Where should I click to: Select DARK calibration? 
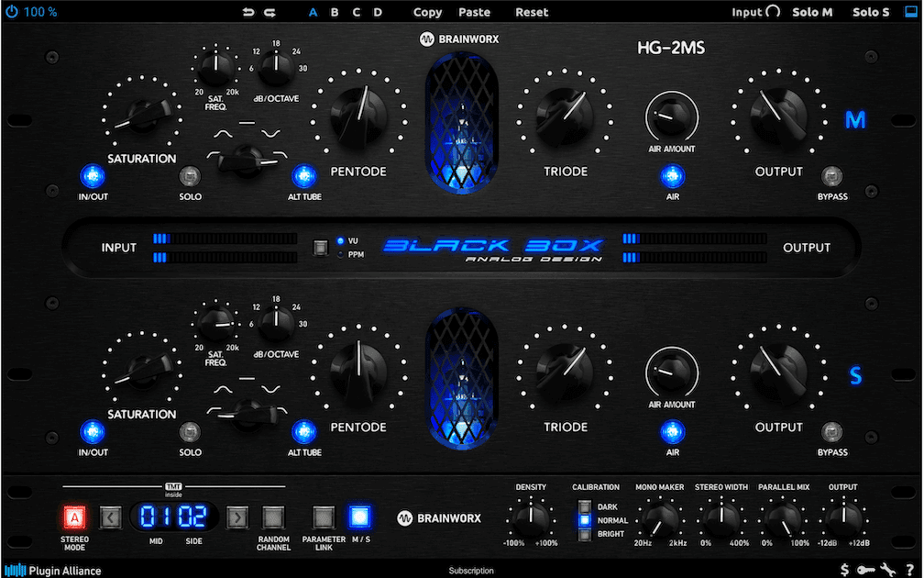pyautogui.click(x=585, y=506)
